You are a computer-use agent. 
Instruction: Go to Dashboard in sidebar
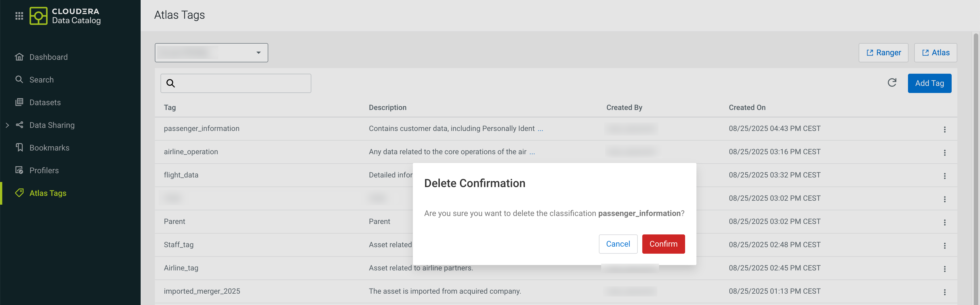[48, 57]
